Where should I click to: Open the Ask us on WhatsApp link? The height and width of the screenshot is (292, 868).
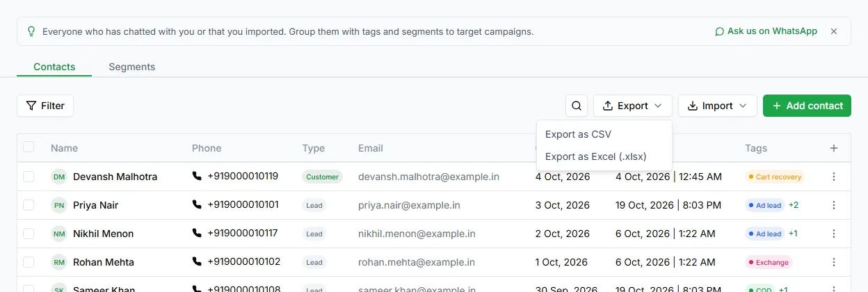click(766, 31)
